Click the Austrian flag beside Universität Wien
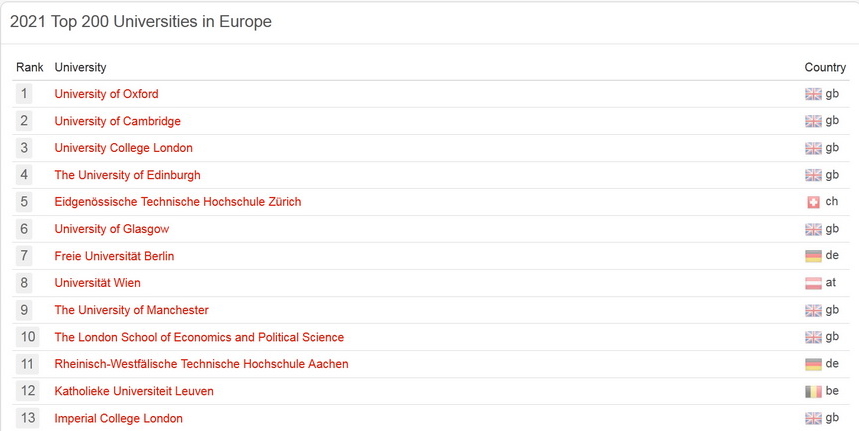This screenshot has width=859, height=431. click(813, 283)
